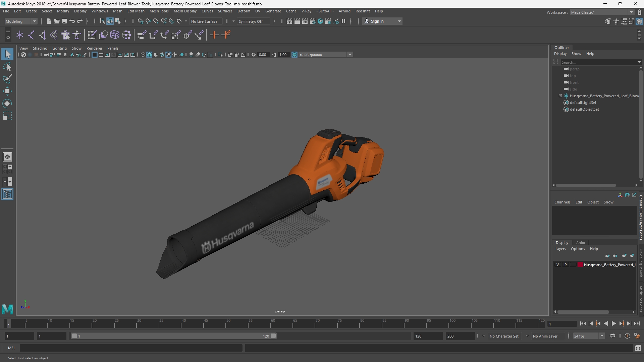Open the sRGB gamma dropdown
Image resolution: width=644 pixels, height=362 pixels.
point(325,55)
